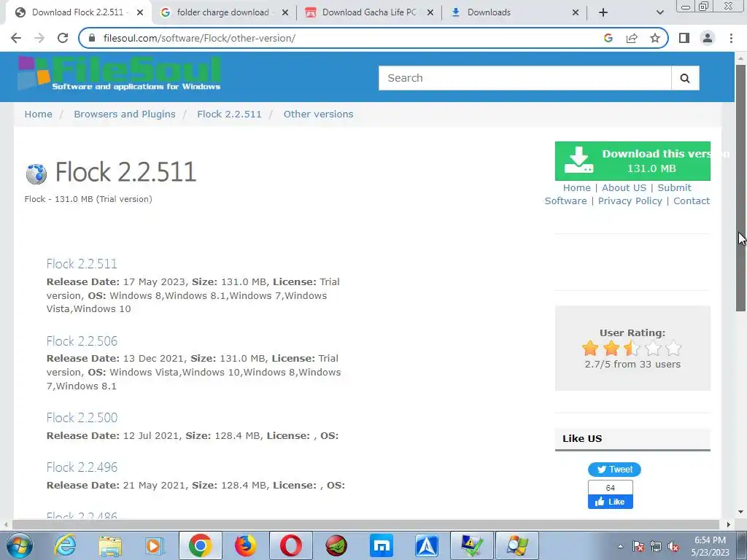Viewport: 747px width, 560px height.
Task: Click the padlock site info icon
Action: click(x=93, y=38)
